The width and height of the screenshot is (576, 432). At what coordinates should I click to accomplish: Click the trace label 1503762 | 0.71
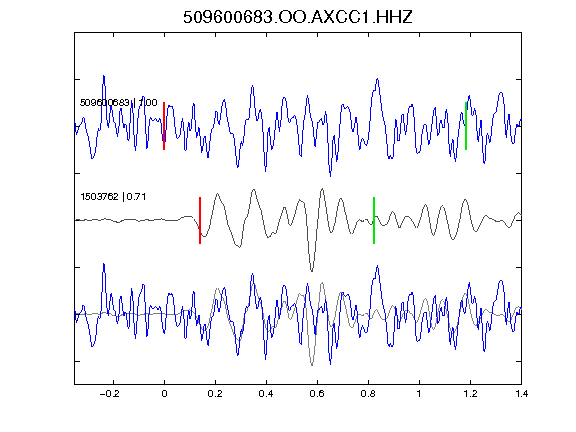point(113,197)
